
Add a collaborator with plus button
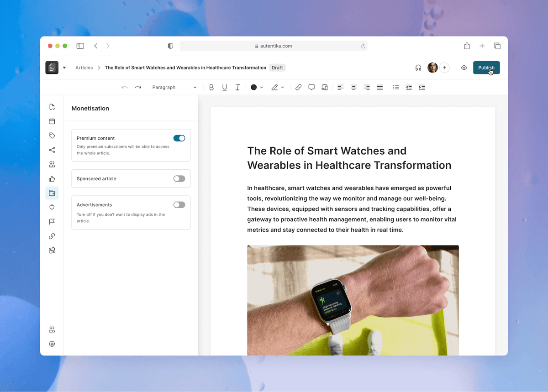[444, 68]
